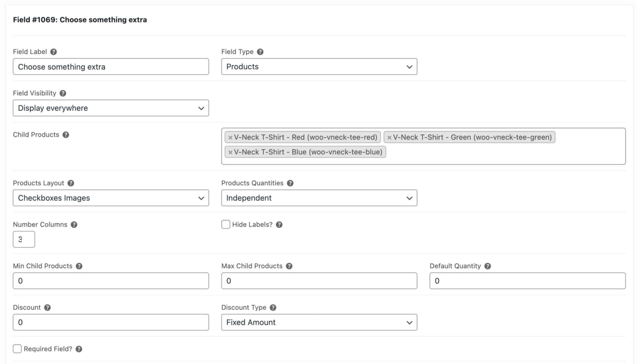Click the 'Child Products' label text
Viewport: 637px width, 364px height.
tap(36, 135)
